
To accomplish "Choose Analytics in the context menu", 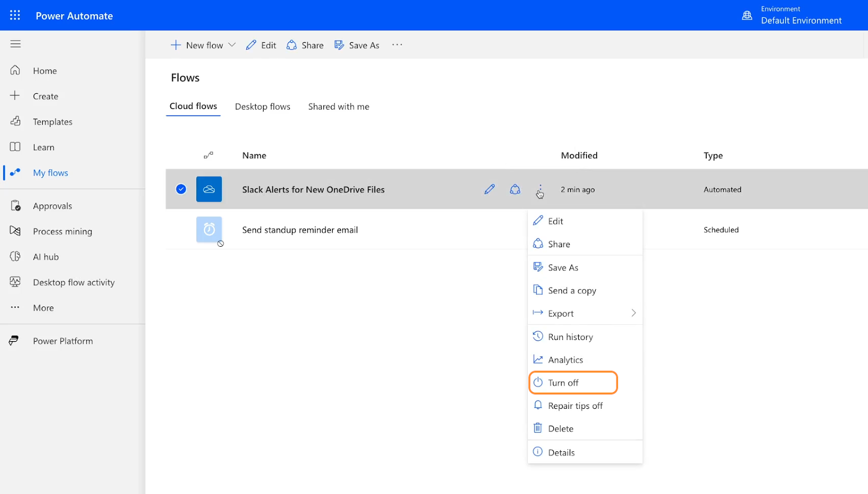I will [585, 360].
